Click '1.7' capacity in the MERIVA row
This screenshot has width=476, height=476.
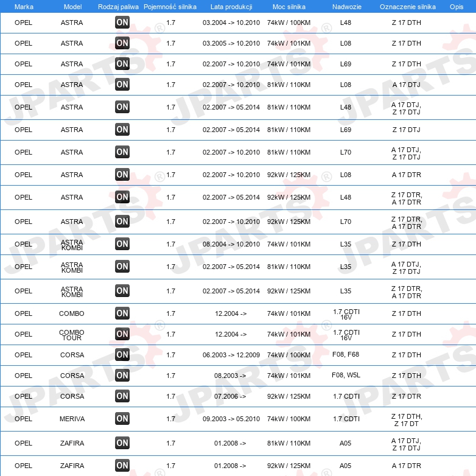(171, 419)
